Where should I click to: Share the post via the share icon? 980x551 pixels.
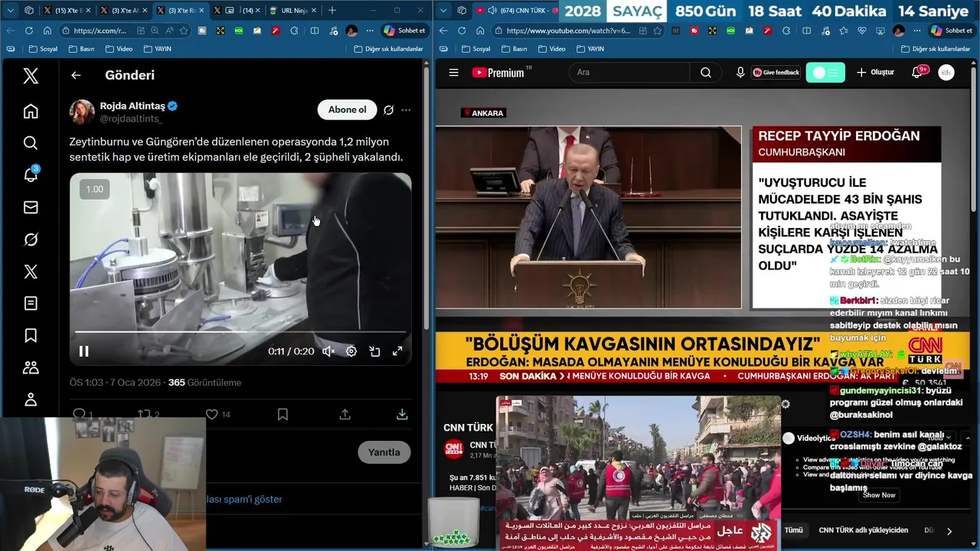pyautogui.click(x=345, y=414)
